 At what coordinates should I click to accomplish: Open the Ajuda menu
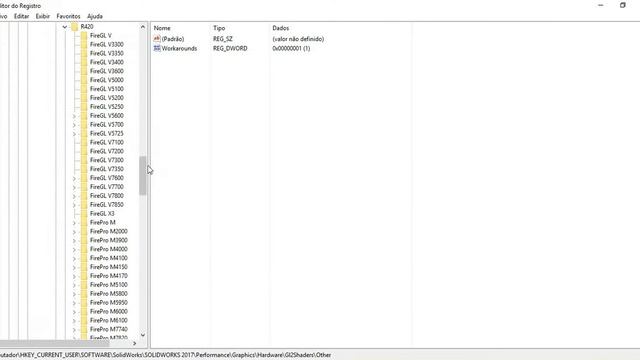point(95,16)
